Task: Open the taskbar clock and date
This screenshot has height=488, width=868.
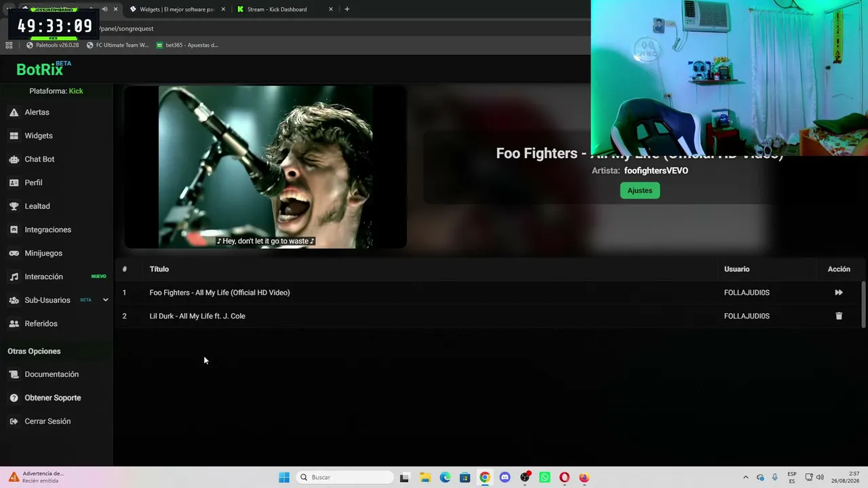Action: click(x=846, y=478)
